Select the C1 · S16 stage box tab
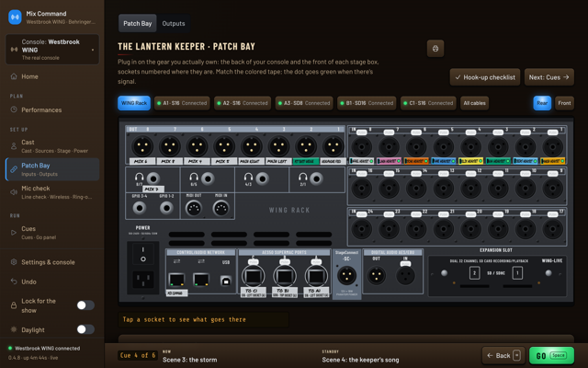Viewport: 588px width, 368px height. pos(428,103)
